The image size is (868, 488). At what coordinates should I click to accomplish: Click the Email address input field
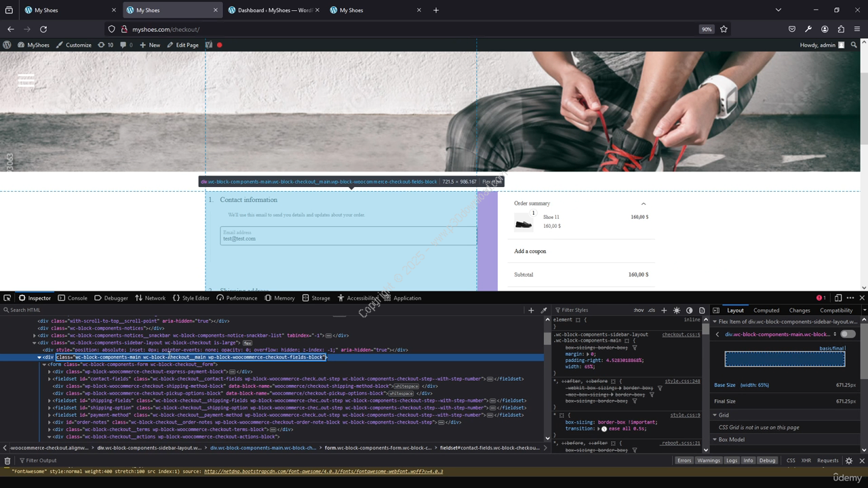[348, 236]
